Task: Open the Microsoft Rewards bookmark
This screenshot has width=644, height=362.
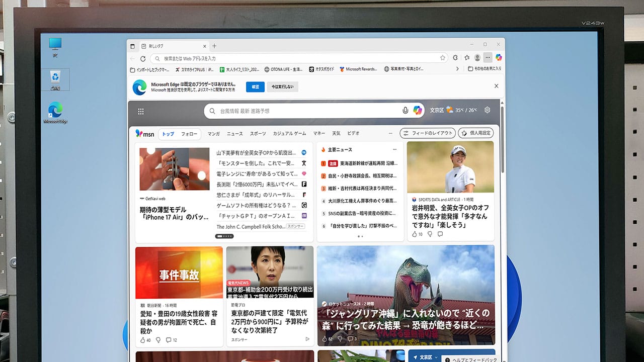Action: [x=358, y=69]
